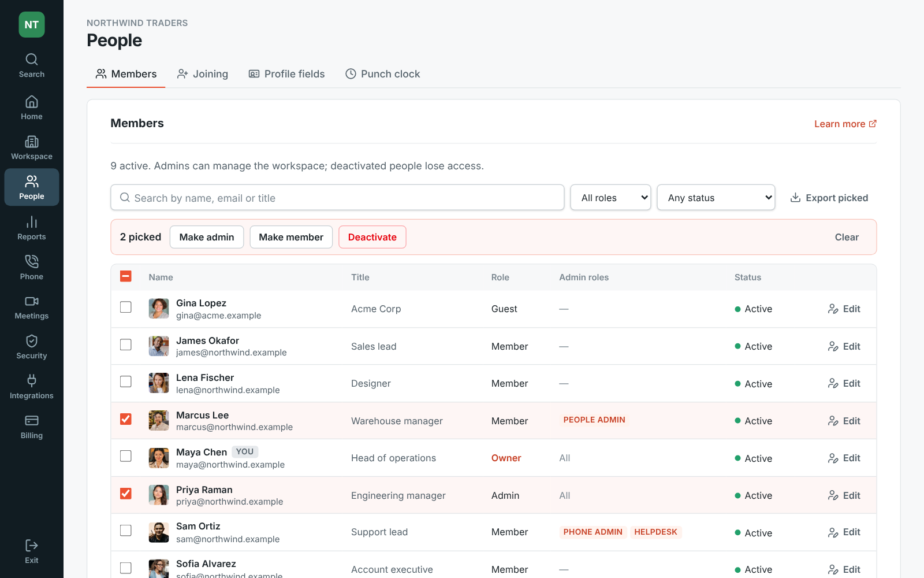Image resolution: width=924 pixels, height=578 pixels.
Task: Open Integrations in the sidebar
Action: coord(32,387)
